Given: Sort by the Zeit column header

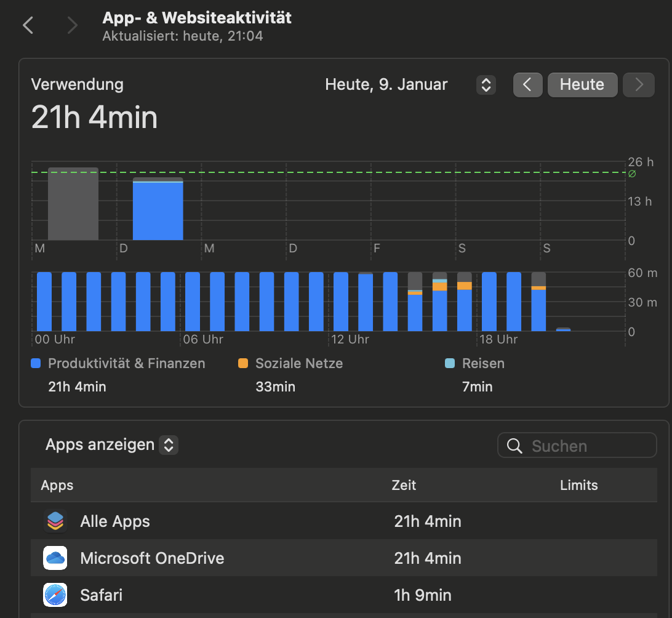Looking at the screenshot, I should coord(404,485).
